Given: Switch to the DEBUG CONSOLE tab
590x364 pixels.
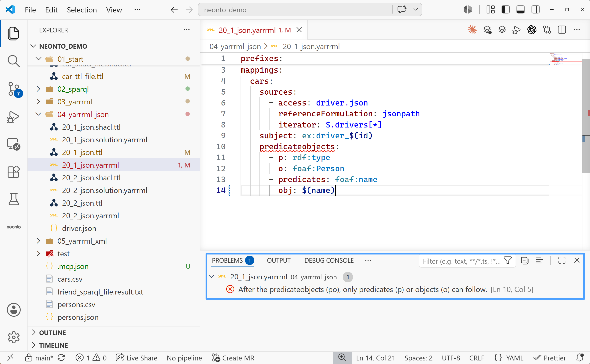Looking at the screenshot, I should (329, 261).
